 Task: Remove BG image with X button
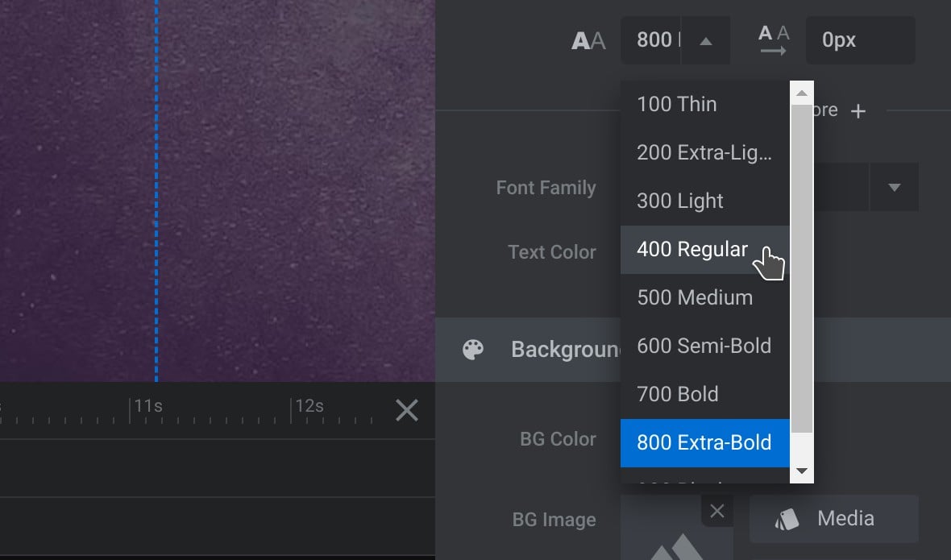point(717,511)
